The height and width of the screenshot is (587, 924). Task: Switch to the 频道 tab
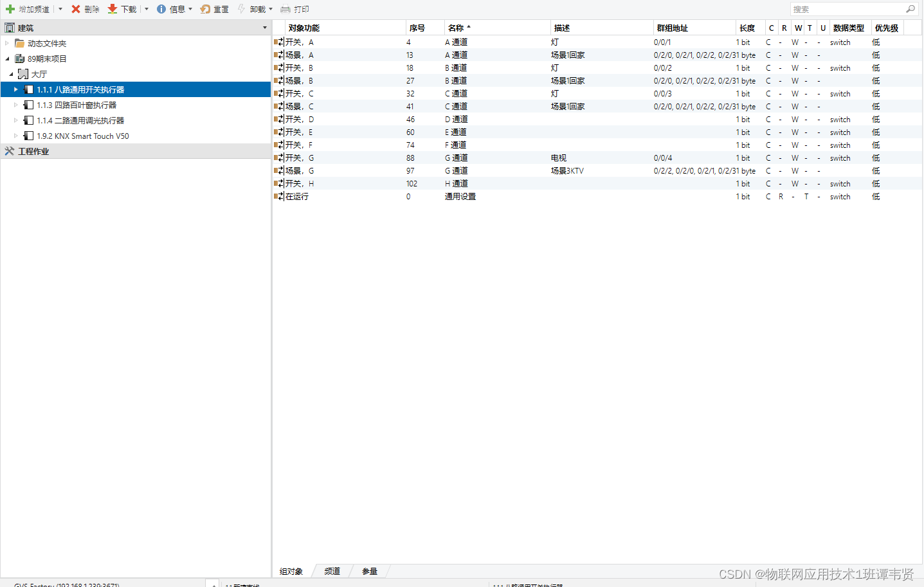332,571
